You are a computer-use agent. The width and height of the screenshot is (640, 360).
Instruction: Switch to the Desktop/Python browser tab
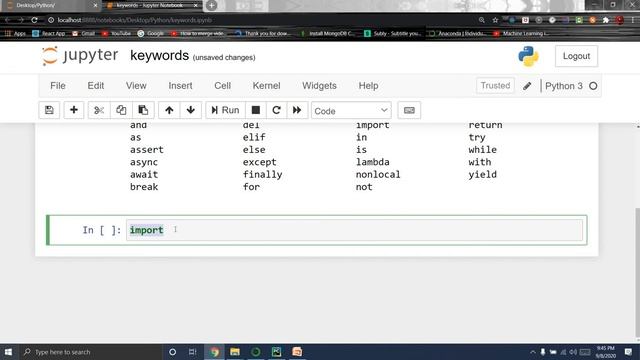[x=51, y=6]
